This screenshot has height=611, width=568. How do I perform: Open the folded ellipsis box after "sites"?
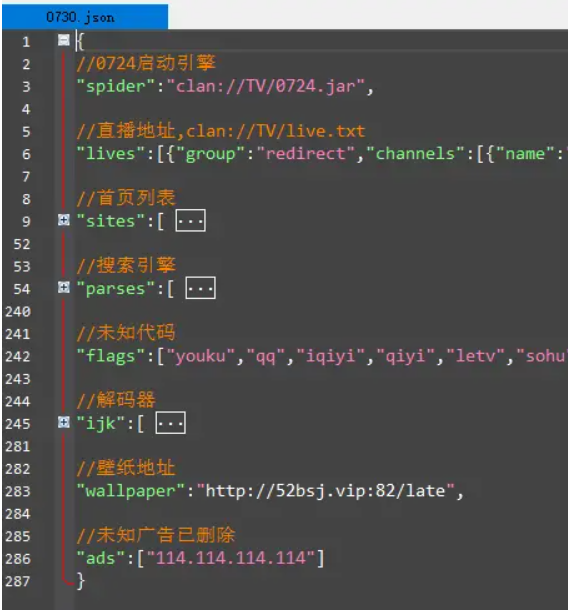(x=191, y=221)
